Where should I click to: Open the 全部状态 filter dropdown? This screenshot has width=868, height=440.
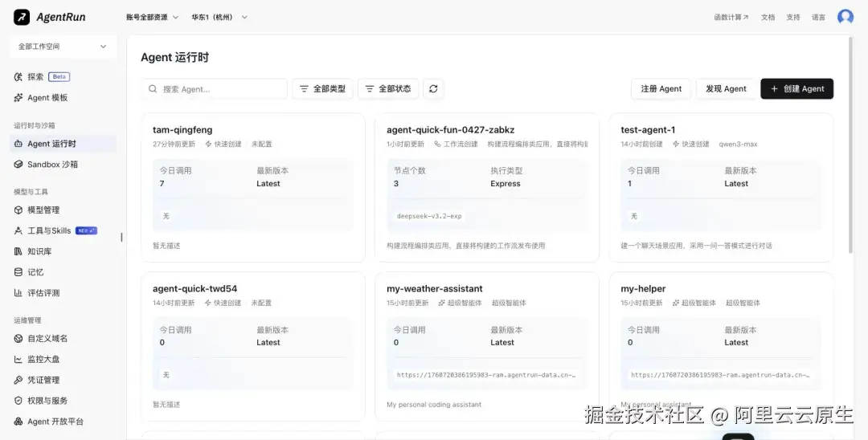(x=388, y=88)
